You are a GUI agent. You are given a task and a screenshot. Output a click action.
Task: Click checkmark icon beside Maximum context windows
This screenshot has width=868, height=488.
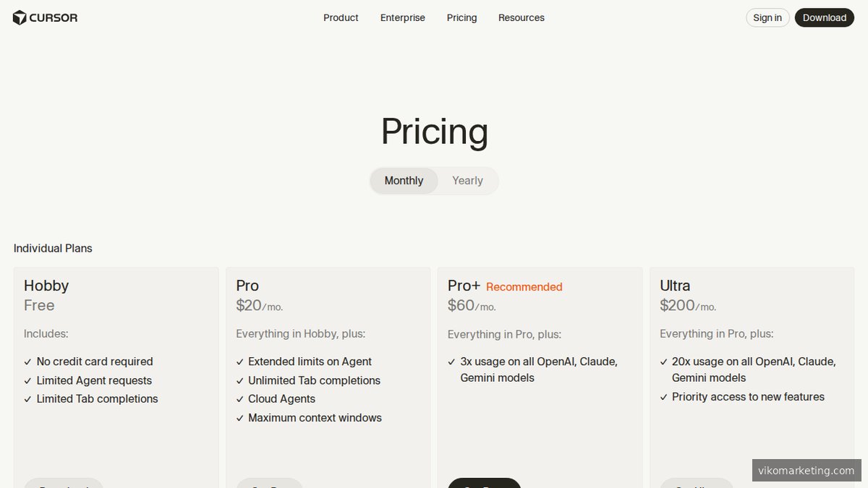click(x=239, y=418)
